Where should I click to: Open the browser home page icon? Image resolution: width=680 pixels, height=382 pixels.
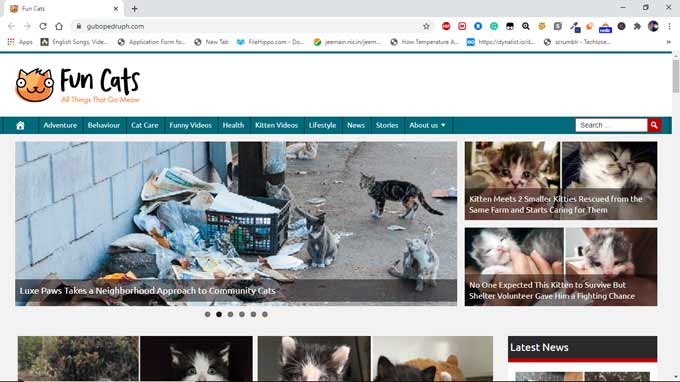59,26
